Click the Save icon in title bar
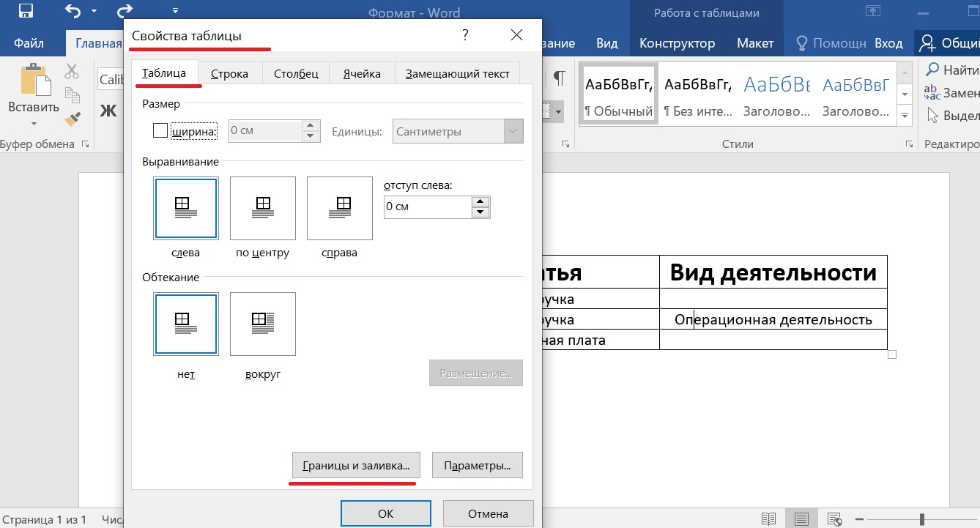980x528 pixels. click(x=26, y=12)
